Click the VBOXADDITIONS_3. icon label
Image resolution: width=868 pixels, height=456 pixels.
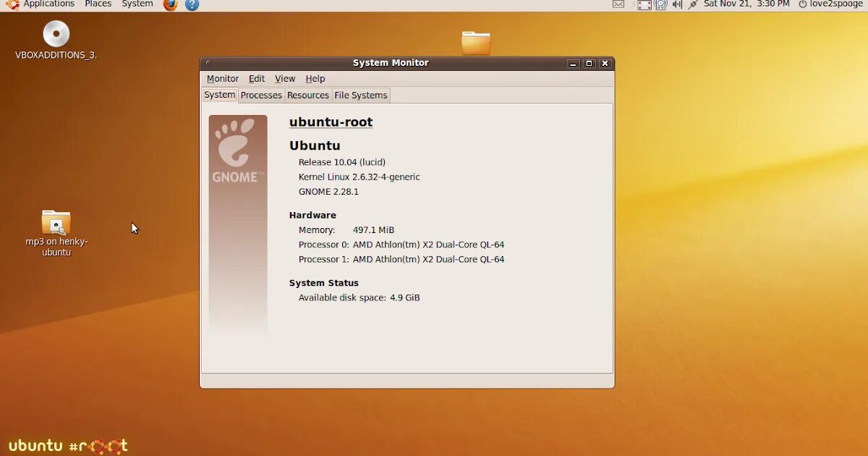56,55
